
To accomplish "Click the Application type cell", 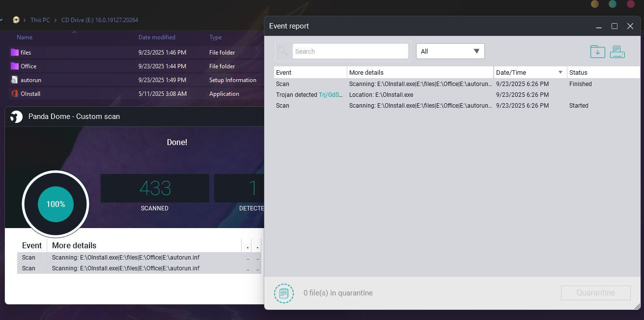I will pos(224,94).
